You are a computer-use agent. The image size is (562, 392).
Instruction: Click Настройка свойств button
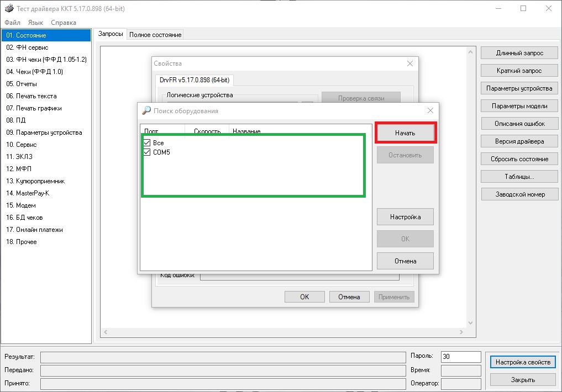[523, 362]
